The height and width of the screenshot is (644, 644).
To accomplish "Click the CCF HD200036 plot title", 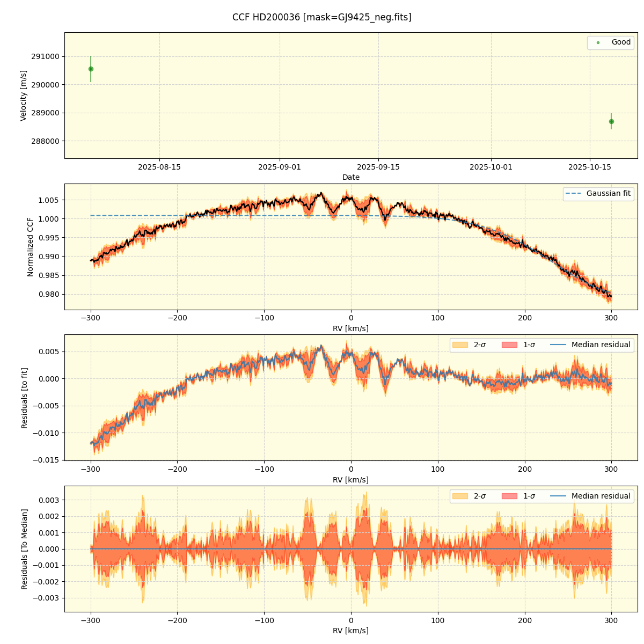I will tap(322, 16).
